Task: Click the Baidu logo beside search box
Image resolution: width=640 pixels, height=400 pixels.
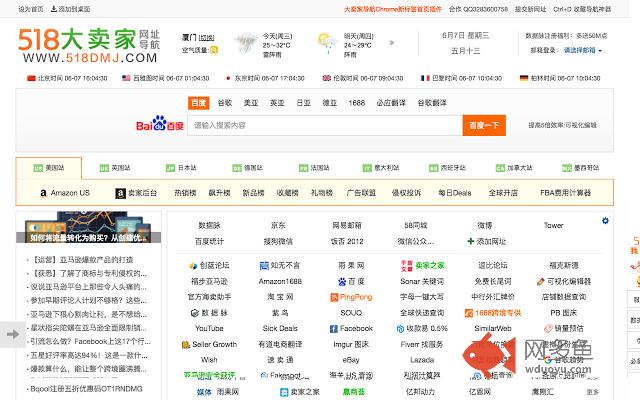Action: [160, 124]
